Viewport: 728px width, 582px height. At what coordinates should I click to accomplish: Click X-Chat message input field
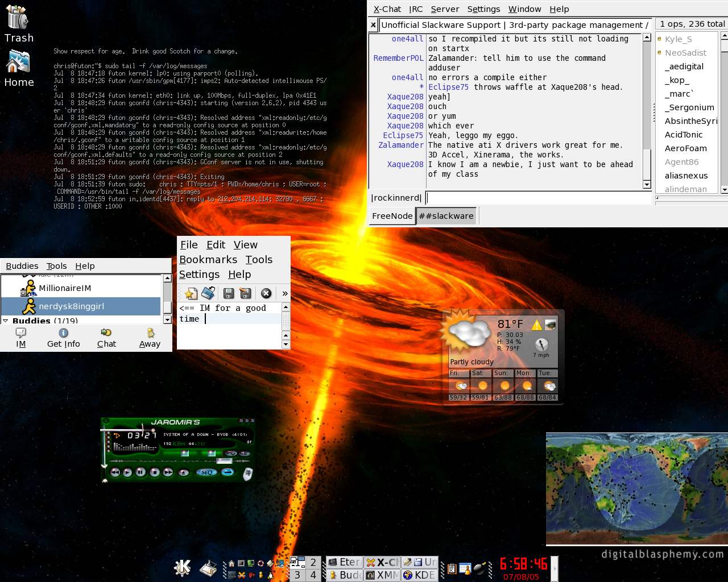pos(538,198)
